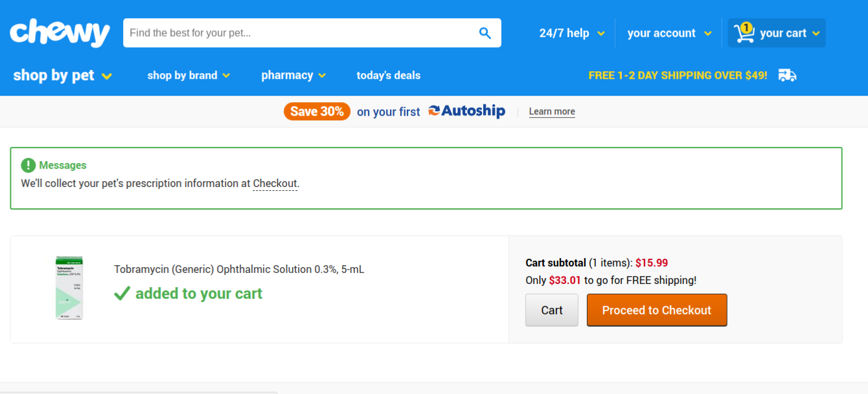The height and width of the screenshot is (394, 868).
Task: Click the Chewy logo
Action: pyautogui.click(x=60, y=32)
